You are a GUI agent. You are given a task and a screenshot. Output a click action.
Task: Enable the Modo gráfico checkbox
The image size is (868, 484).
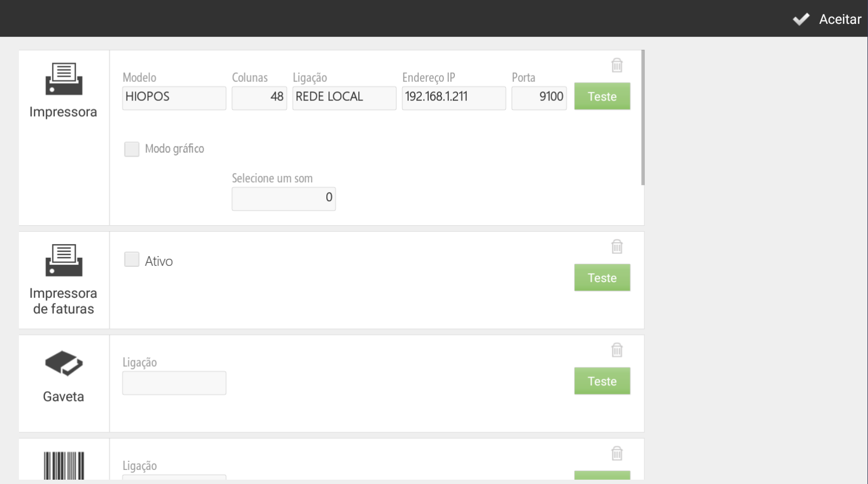click(132, 149)
